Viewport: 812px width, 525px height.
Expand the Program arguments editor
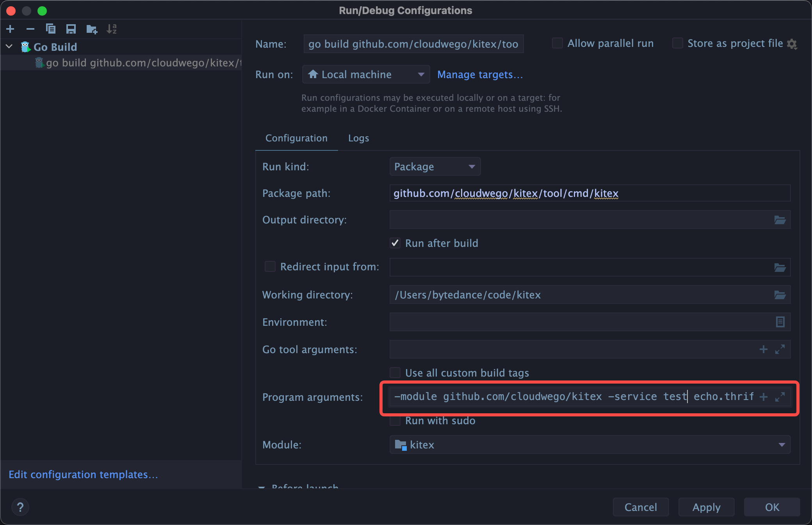point(780,396)
